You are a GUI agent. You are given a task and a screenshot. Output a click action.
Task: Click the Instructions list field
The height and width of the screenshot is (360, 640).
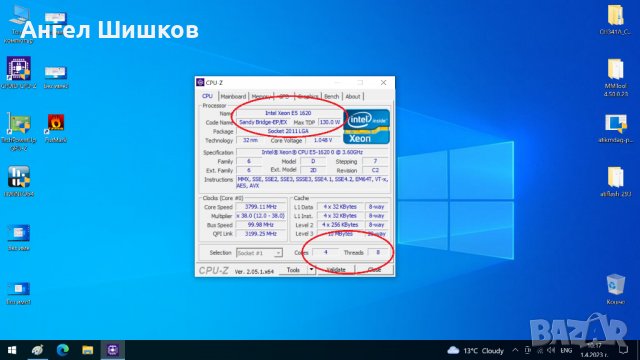312,182
